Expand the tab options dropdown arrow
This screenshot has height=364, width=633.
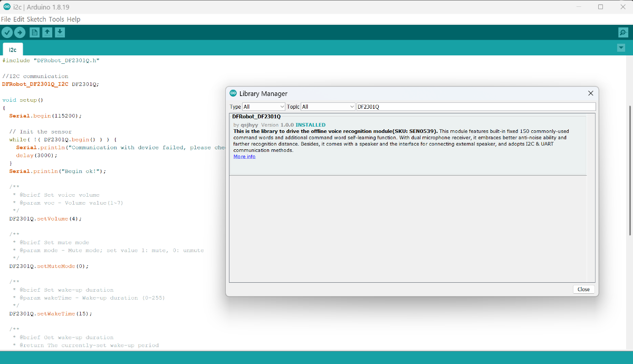tap(621, 48)
